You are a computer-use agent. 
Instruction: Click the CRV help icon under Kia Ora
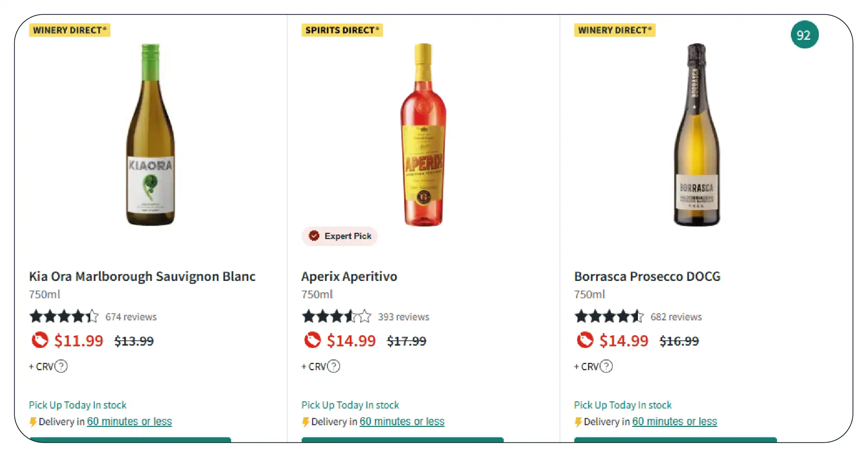61,366
